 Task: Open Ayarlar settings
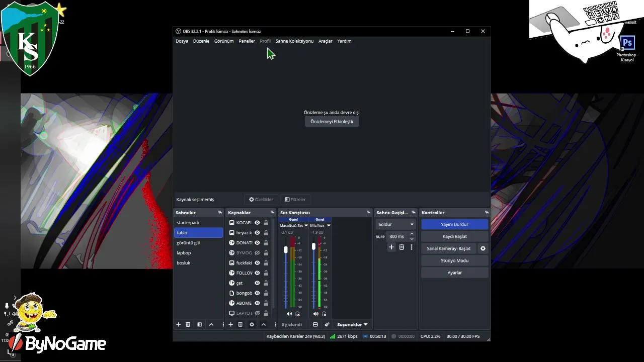455,273
